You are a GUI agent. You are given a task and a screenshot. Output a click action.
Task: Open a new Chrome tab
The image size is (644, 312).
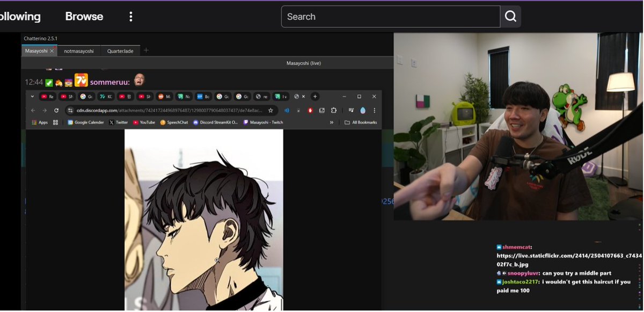coord(315,97)
